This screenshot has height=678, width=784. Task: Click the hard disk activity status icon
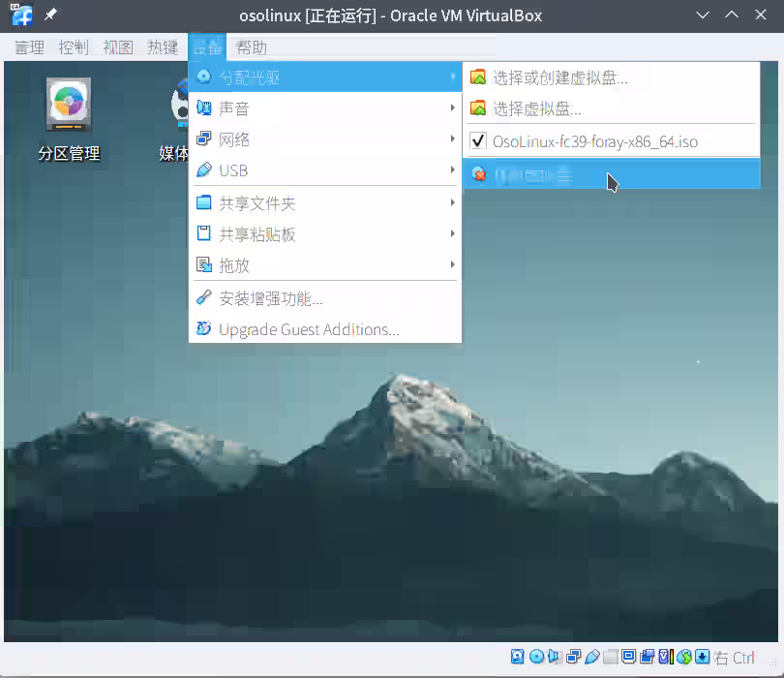(517, 656)
